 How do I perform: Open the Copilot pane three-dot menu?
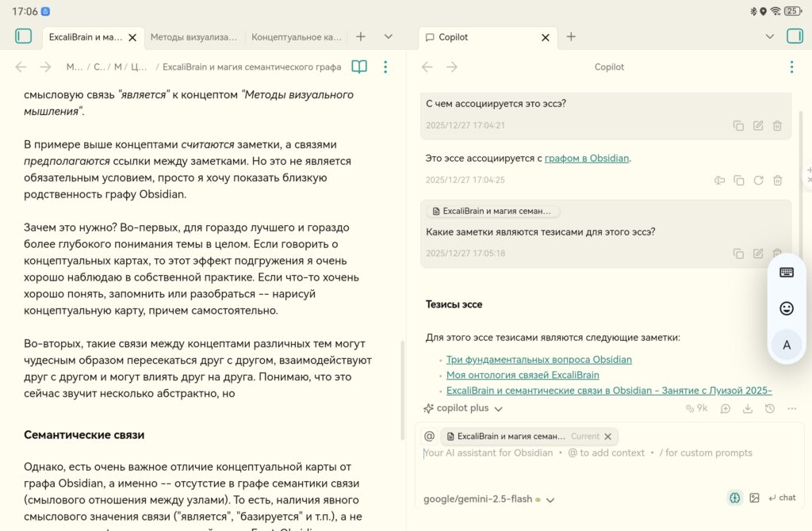pyautogui.click(x=791, y=67)
